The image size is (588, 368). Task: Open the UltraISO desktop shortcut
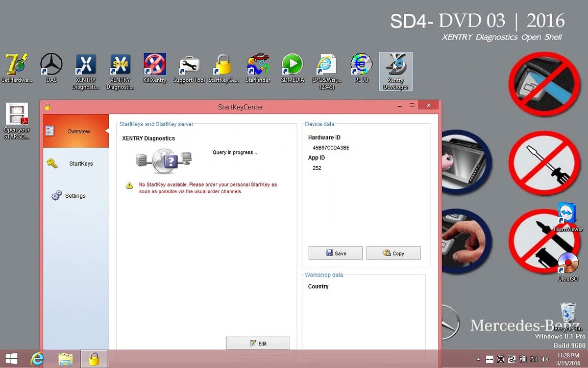point(568,267)
